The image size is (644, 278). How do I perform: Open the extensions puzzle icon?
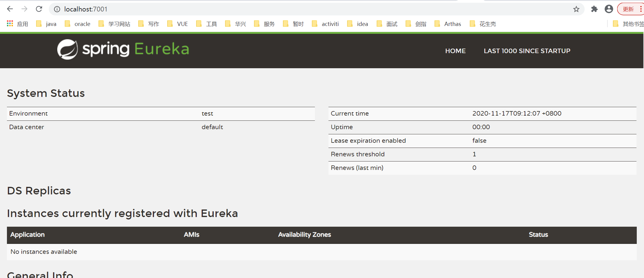(x=594, y=9)
